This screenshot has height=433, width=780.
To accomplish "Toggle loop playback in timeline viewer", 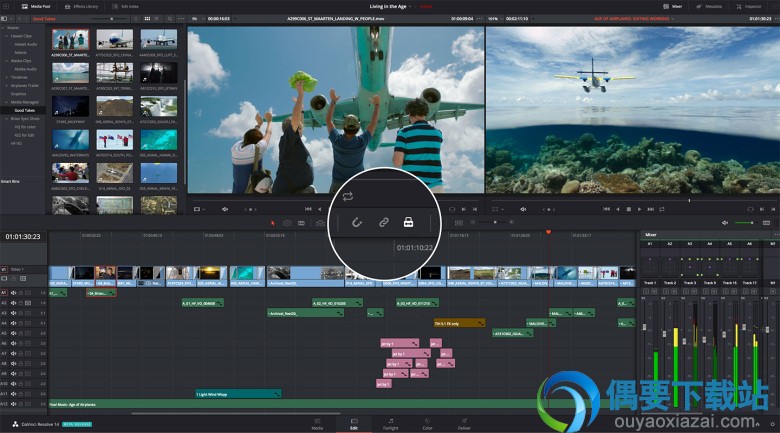I will [x=662, y=209].
